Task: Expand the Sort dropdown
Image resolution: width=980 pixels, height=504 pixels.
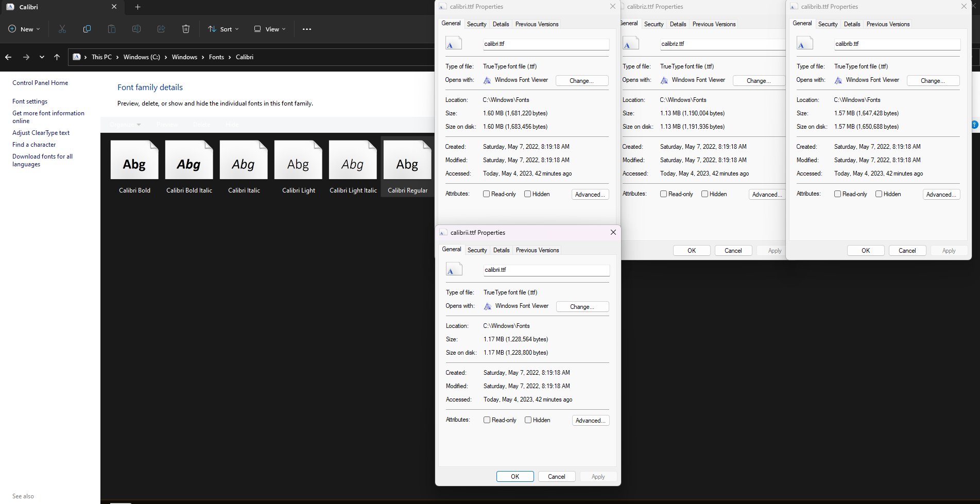Action: (223, 29)
